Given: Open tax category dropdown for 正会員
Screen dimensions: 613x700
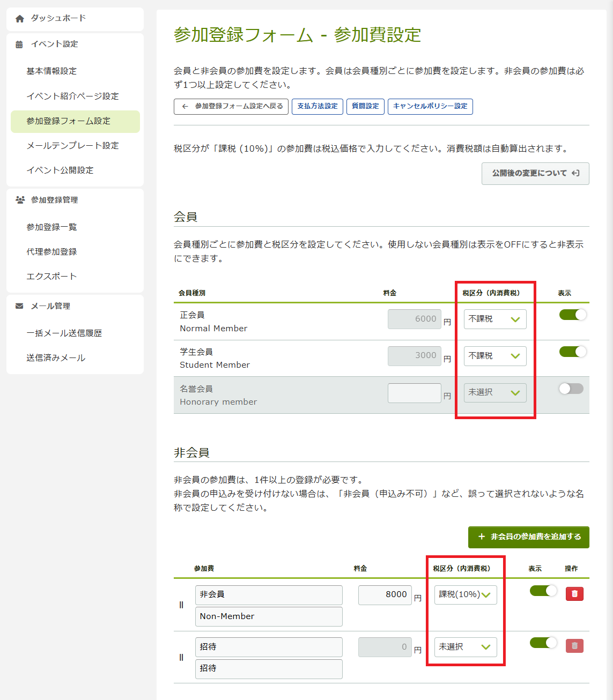Looking at the screenshot, I should click(494, 319).
